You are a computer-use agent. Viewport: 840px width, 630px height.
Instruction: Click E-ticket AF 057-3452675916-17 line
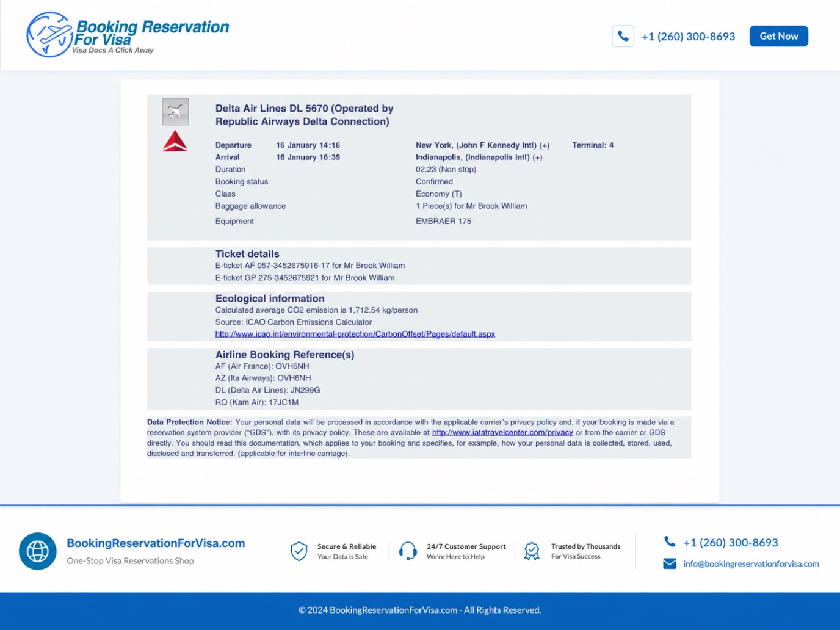click(310, 266)
